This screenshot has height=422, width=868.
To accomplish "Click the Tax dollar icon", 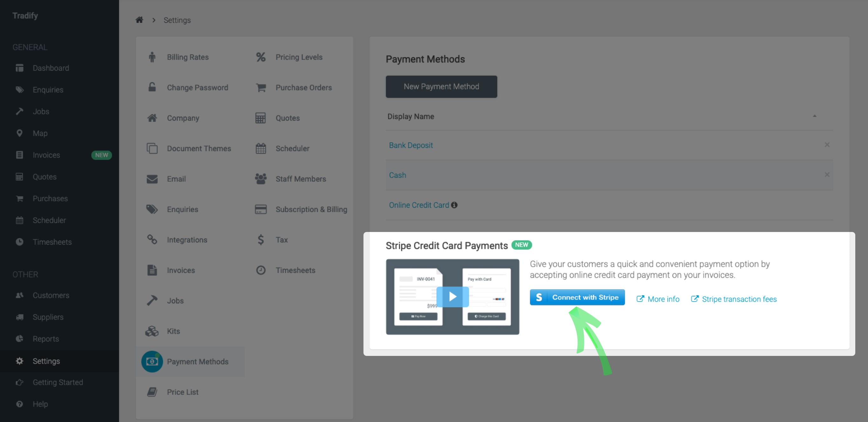I will pyautogui.click(x=261, y=240).
